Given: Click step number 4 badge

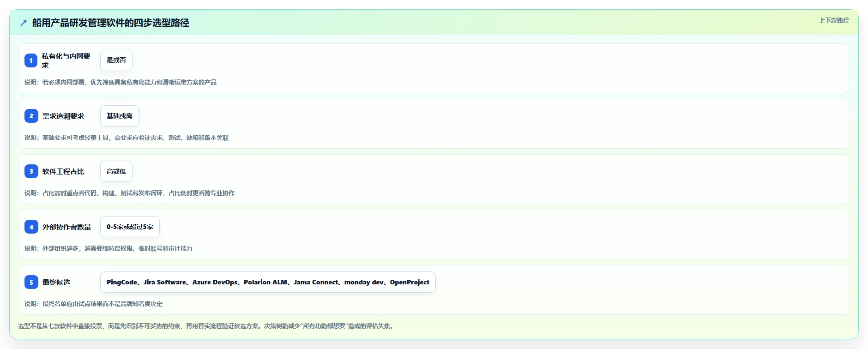Looking at the screenshot, I should [31, 227].
